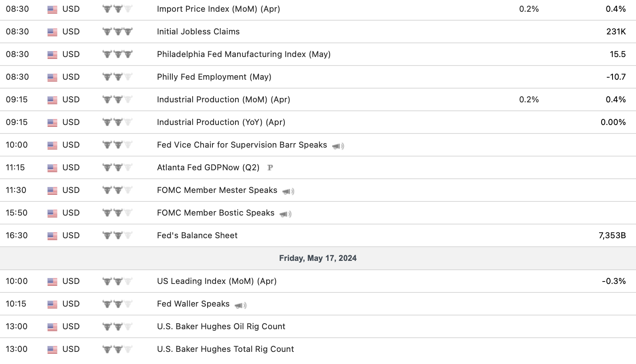Open Industrial Production (MoM) (Apr) link
The height and width of the screenshot is (364, 636).
[x=223, y=99]
